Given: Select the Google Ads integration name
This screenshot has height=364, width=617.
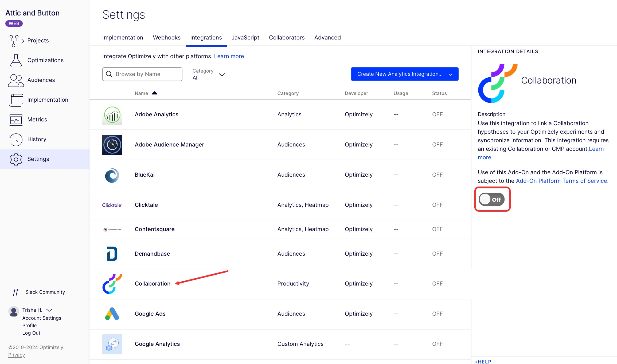Looking at the screenshot, I should (x=150, y=314).
